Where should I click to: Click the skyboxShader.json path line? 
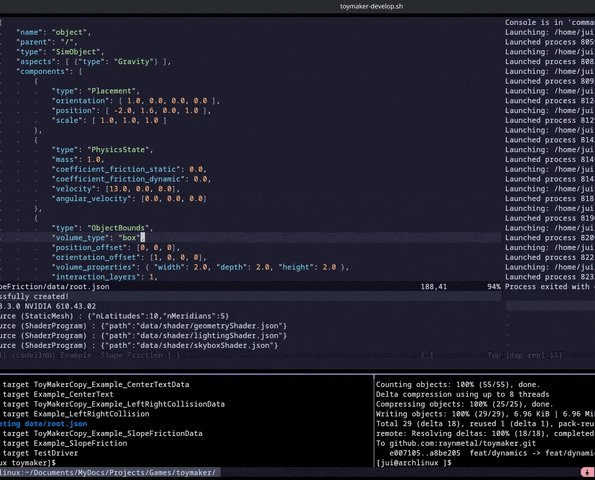[x=139, y=346]
